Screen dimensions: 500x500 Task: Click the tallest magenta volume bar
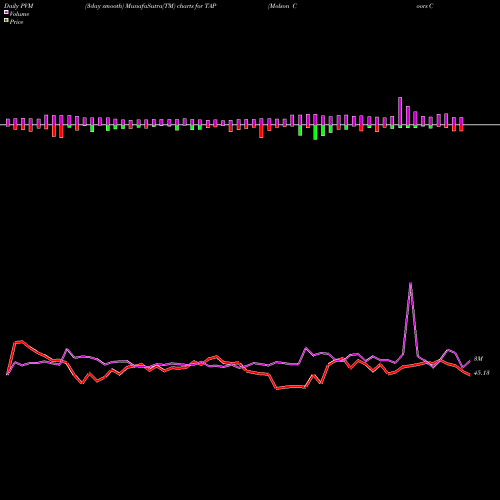point(400,111)
